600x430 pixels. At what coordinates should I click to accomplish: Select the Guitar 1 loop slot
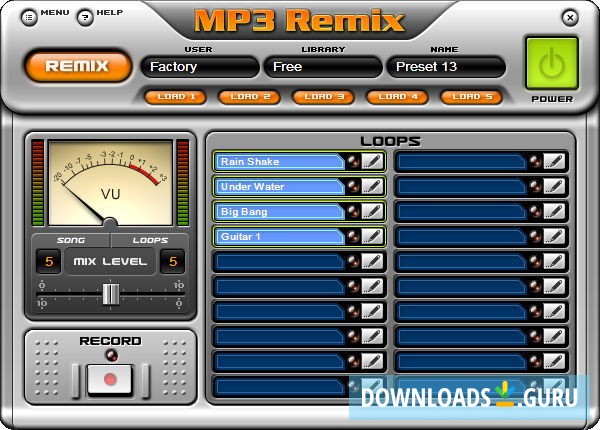[x=280, y=237]
